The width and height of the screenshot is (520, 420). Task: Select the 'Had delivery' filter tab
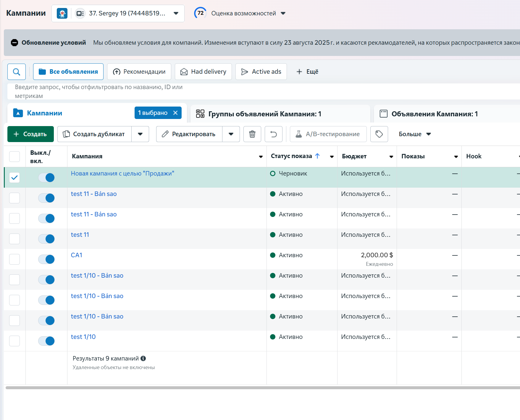pos(203,72)
